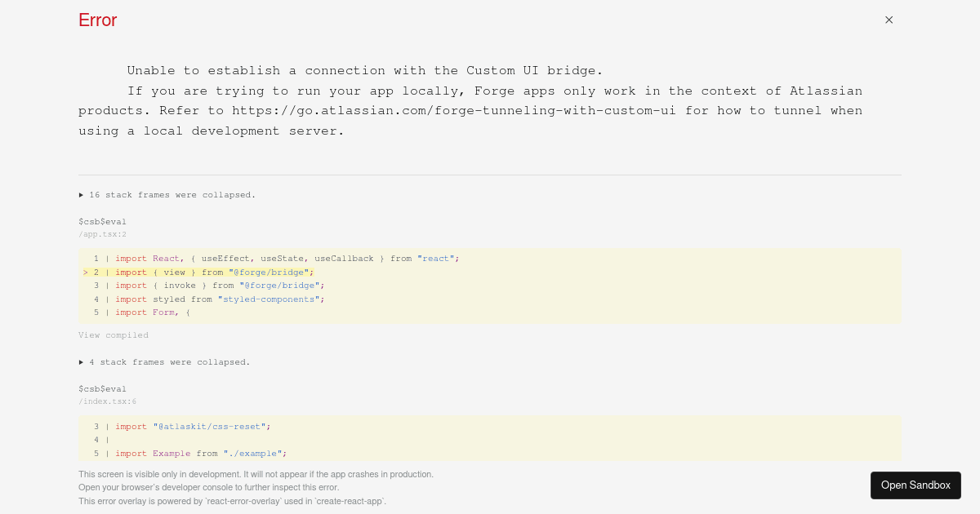Expand the 4 collapsed stack frames
Viewport: 980px width, 514px height.
164,361
